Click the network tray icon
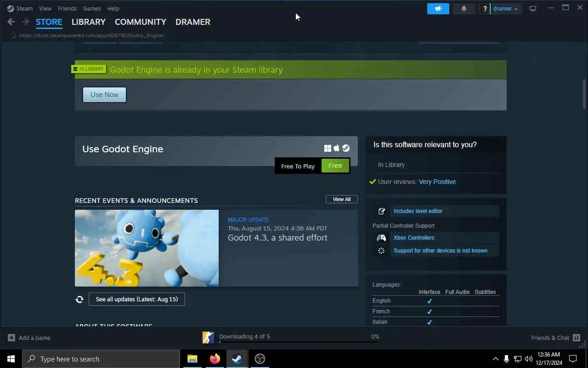Screen dimensions: 588x368 point(518,359)
